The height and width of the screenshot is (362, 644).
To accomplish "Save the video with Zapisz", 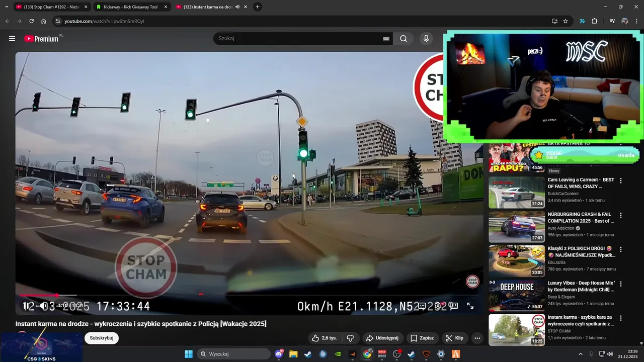I will 422,338.
